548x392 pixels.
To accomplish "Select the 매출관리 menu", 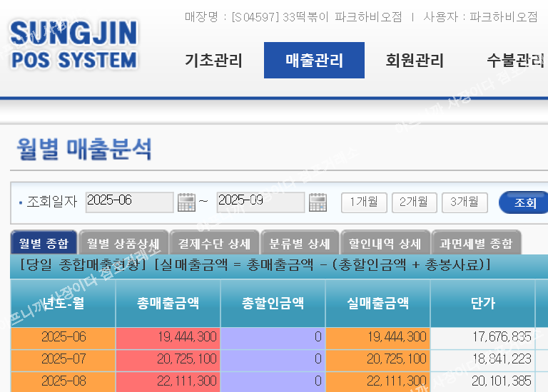I will 314,61.
